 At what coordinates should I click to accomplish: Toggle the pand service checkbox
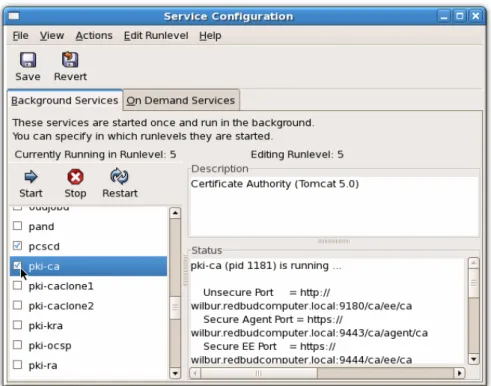pos(17,226)
